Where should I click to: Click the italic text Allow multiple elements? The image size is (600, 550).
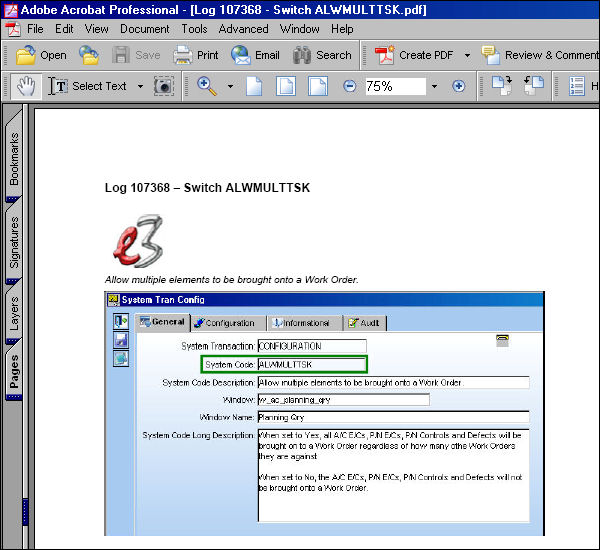232,280
